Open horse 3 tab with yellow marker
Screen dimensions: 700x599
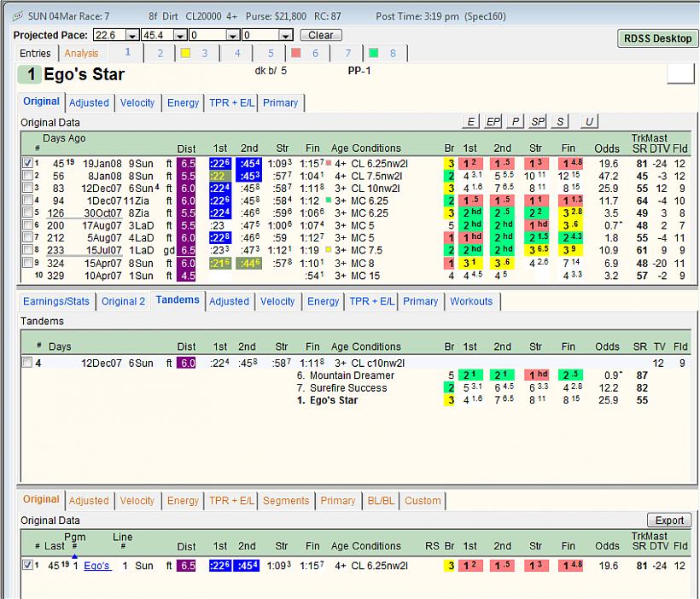[196, 54]
